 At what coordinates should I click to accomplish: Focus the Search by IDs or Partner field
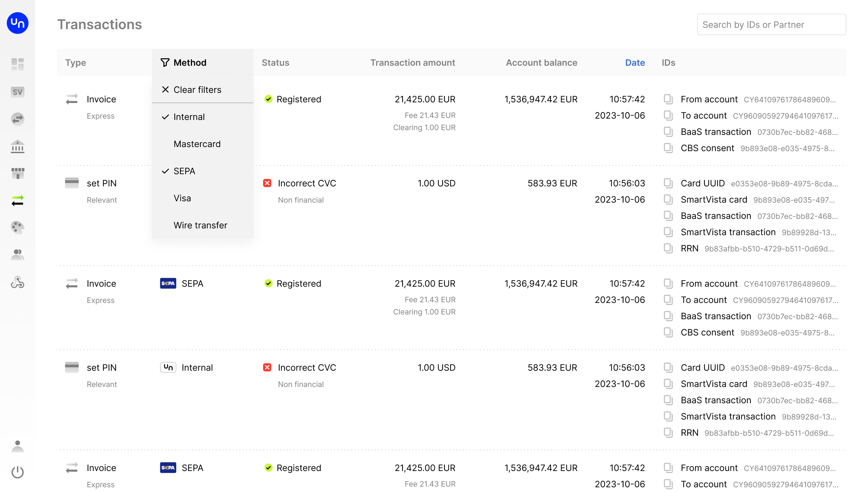(x=771, y=24)
